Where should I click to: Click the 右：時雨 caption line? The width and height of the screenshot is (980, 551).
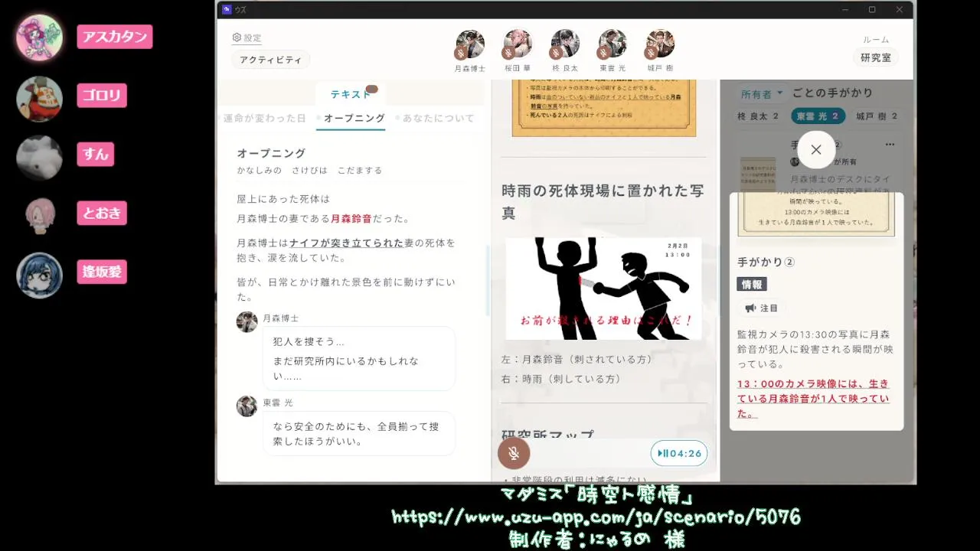561,379
